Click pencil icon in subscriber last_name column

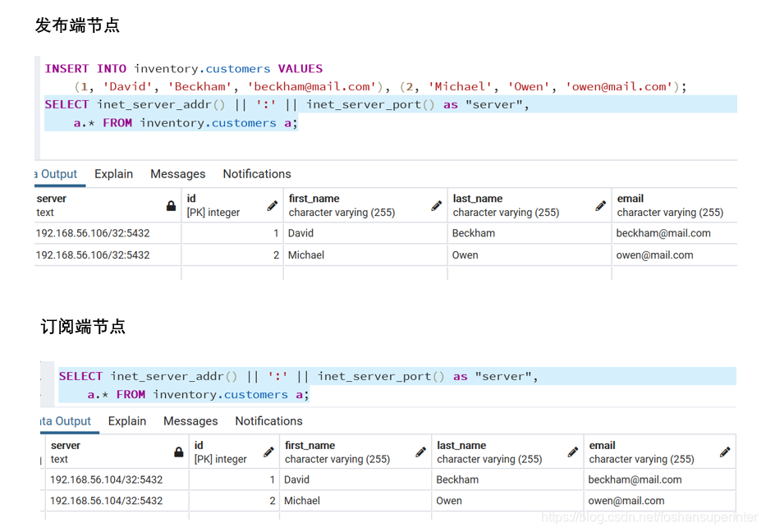coord(572,452)
